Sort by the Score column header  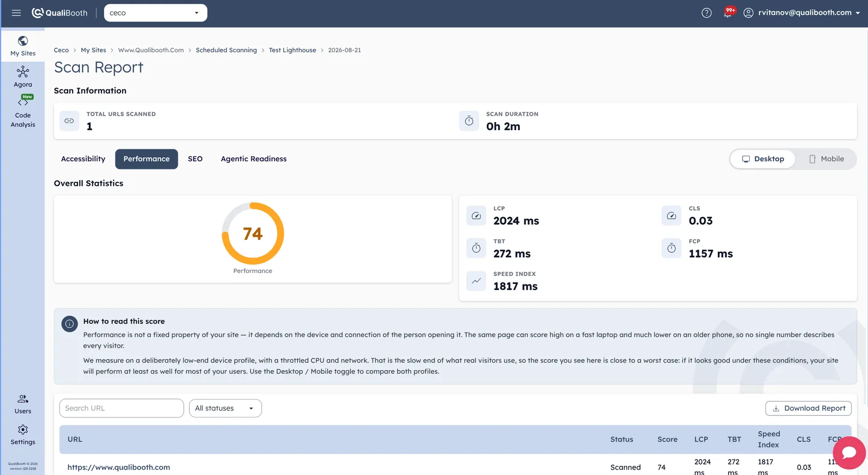667,439
